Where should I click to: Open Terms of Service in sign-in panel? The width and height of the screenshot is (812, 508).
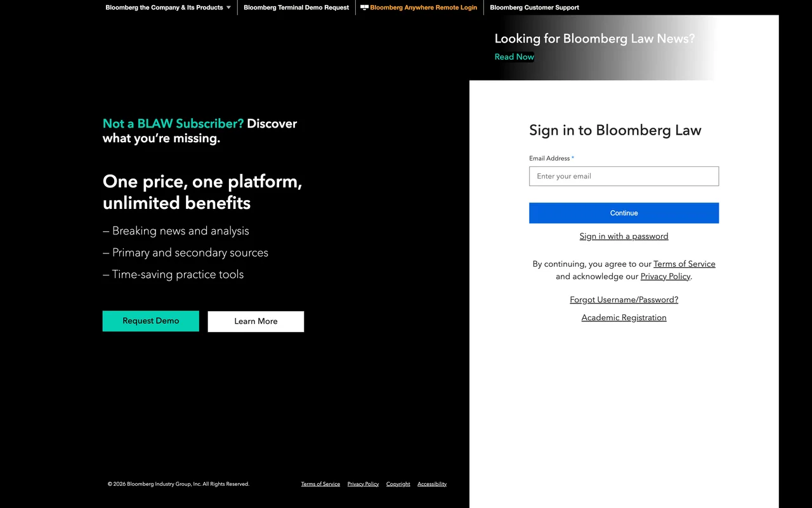[x=684, y=264]
